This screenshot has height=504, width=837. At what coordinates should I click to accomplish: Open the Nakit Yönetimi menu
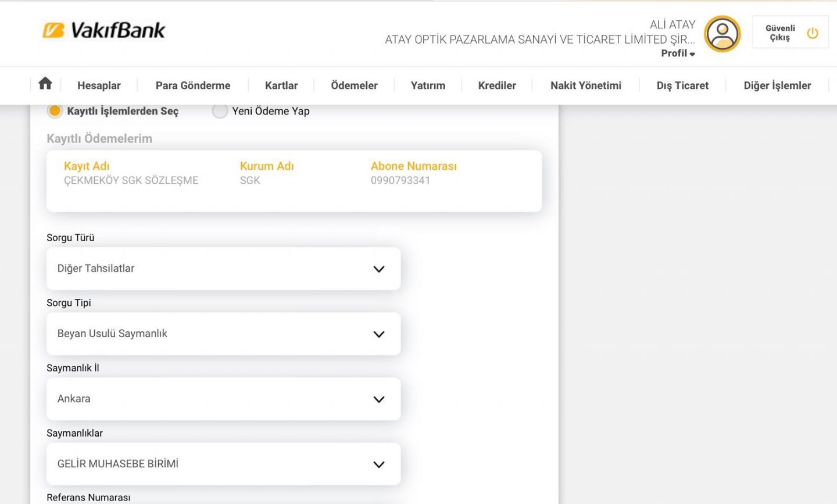[x=586, y=85]
